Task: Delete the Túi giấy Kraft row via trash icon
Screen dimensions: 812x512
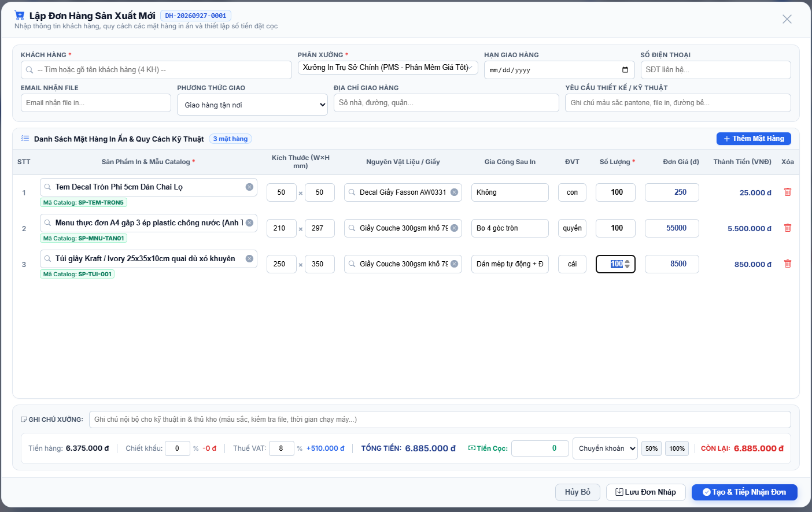Action: pyautogui.click(x=787, y=264)
